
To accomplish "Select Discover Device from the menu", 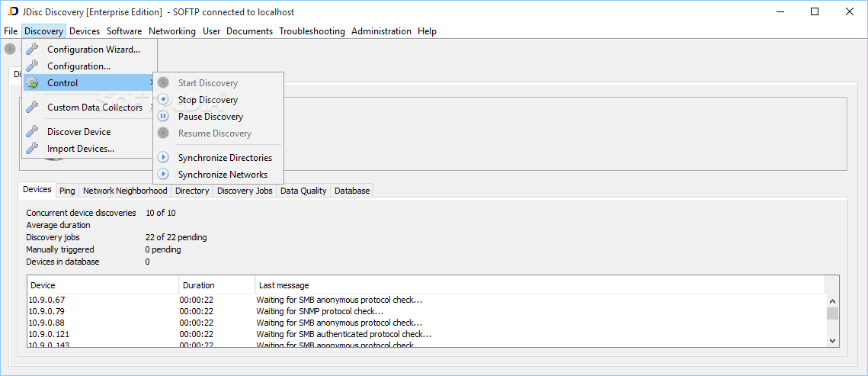I will point(90,132).
